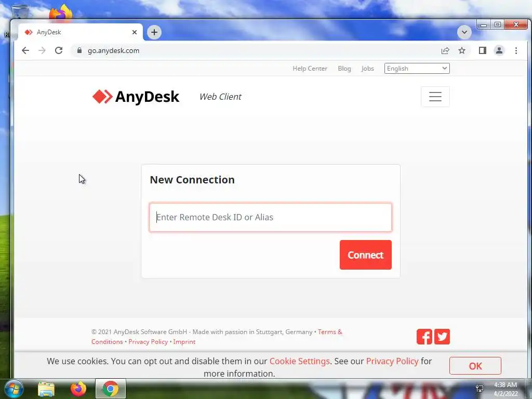Open the hamburger navigation menu
This screenshot has width=532, height=399.
point(435,97)
